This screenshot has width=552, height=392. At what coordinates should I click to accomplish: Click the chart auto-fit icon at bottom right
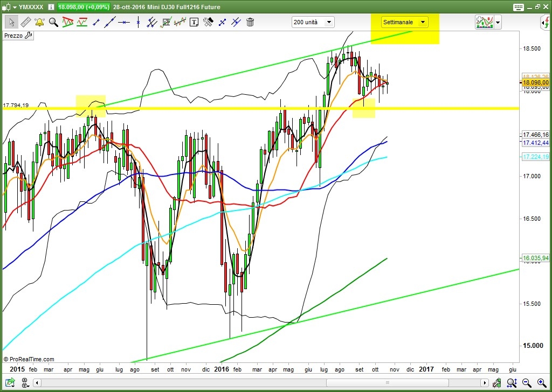pyautogui.click(x=497, y=382)
